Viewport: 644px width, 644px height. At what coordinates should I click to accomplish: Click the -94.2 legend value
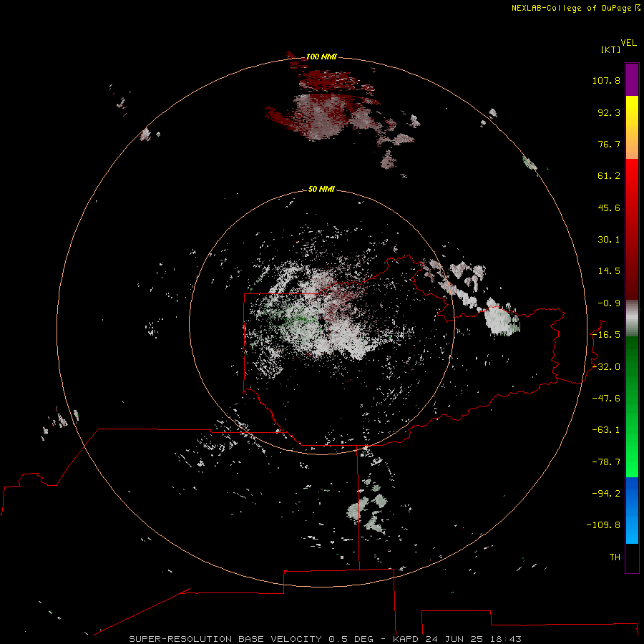[x=606, y=494]
